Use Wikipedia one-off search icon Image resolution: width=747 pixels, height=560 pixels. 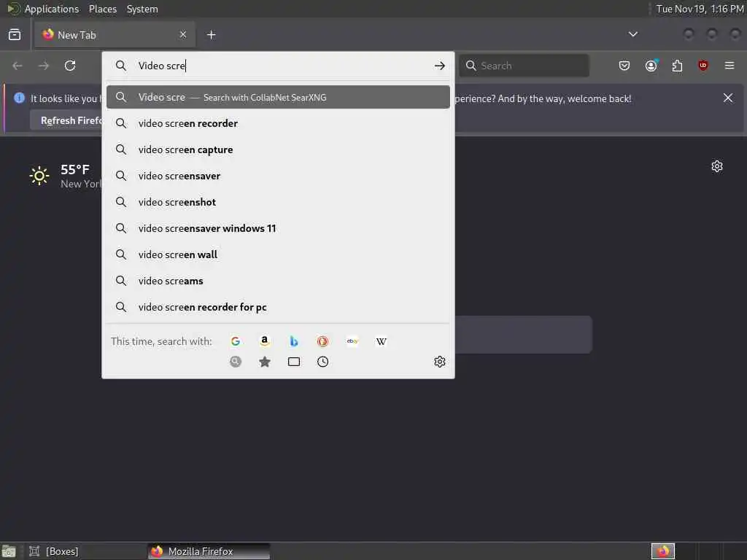381,341
